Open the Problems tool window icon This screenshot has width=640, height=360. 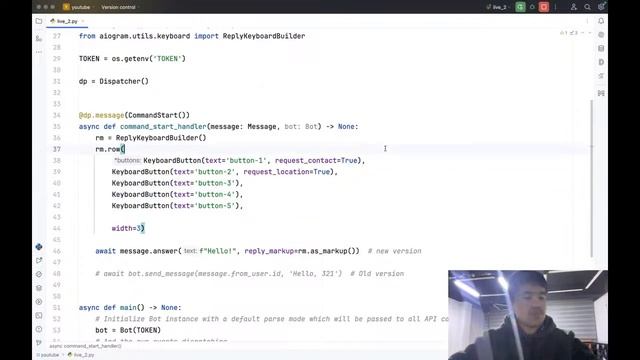tap(39, 329)
